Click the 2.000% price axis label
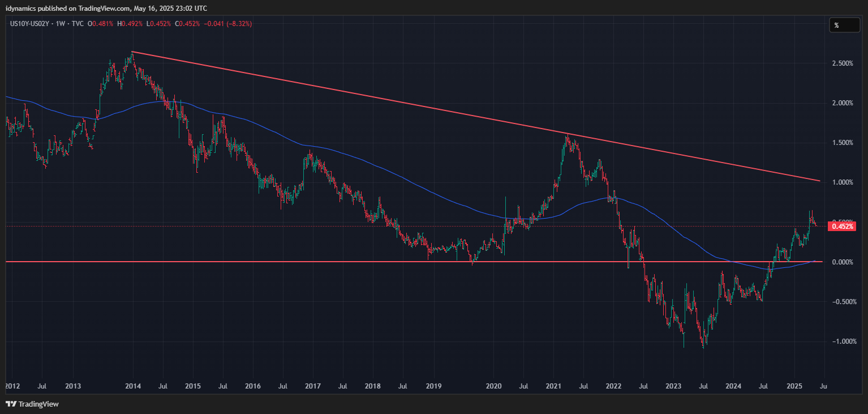 click(842, 103)
